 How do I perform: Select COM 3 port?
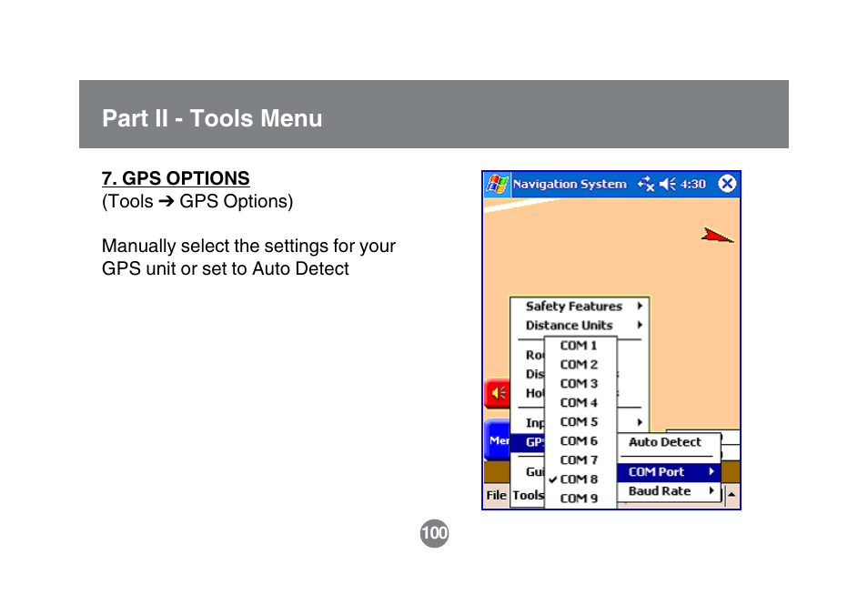580,384
